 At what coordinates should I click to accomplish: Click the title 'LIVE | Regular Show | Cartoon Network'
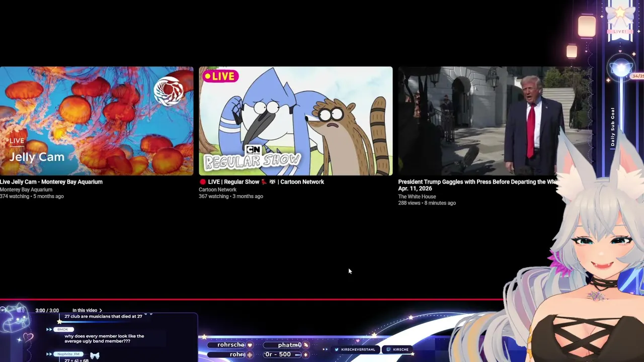click(262, 182)
